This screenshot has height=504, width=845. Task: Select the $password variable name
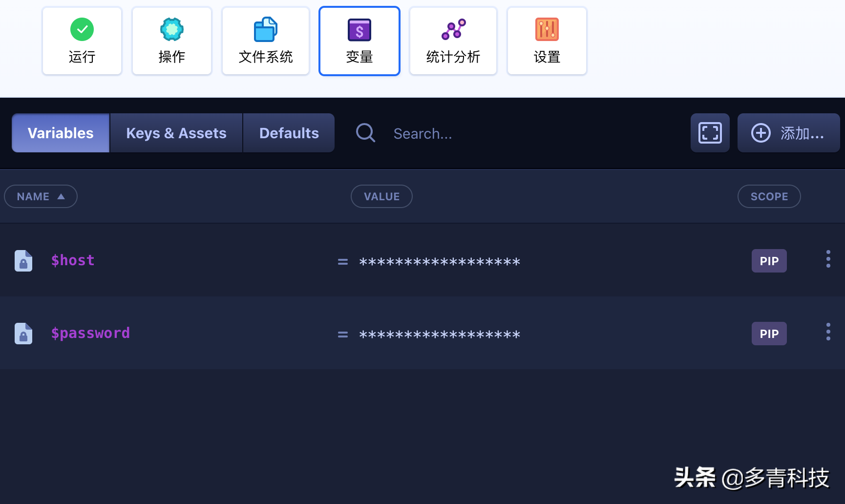[x=90, y=333]
